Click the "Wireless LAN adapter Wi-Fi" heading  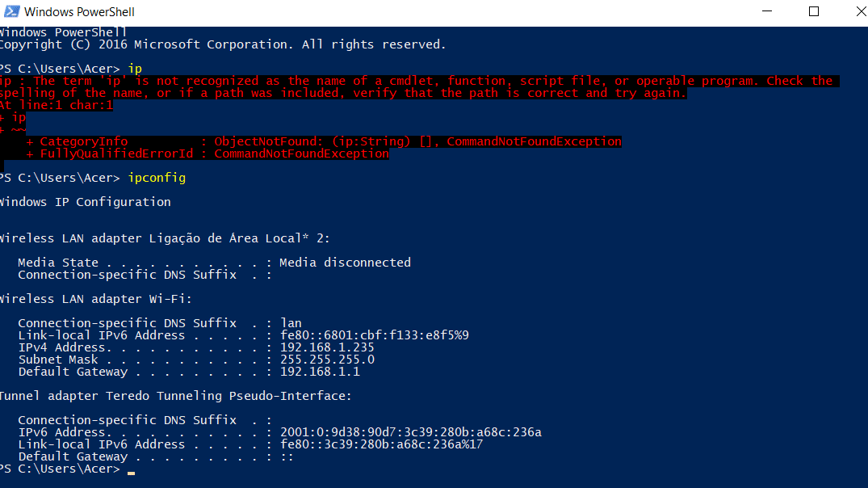[95, 299]
